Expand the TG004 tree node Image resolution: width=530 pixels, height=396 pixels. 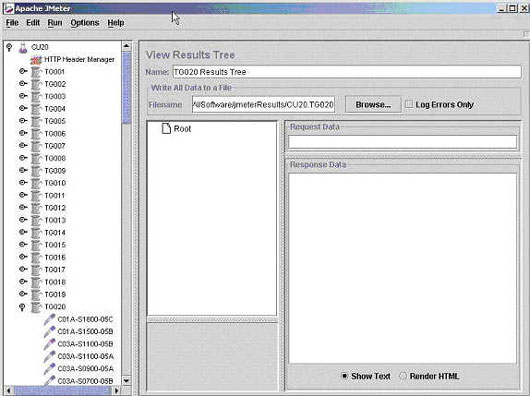[23, 108]
